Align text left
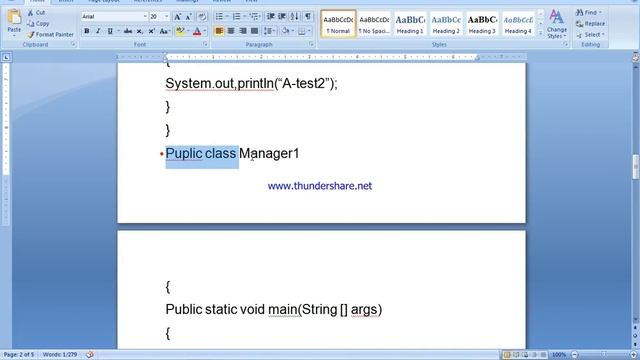This screenshot has height=360, width=640. [219, 31]
